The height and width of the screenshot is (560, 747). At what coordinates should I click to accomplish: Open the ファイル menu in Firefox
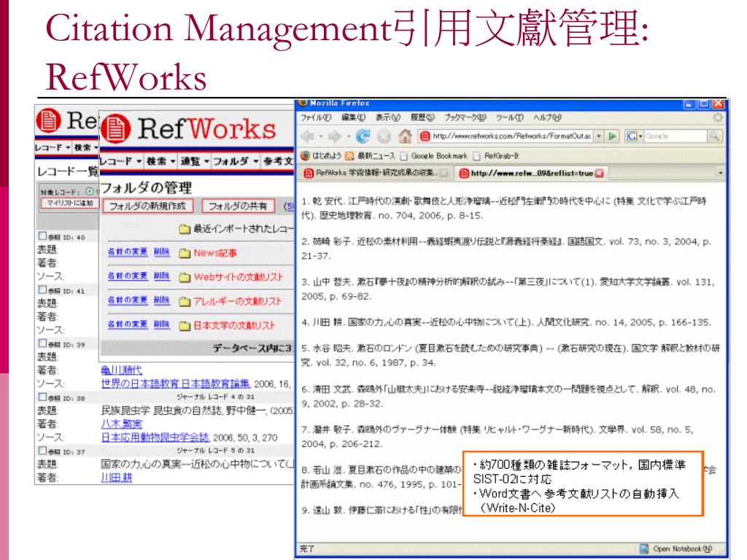pyautogui.click(x=315, y=117)
